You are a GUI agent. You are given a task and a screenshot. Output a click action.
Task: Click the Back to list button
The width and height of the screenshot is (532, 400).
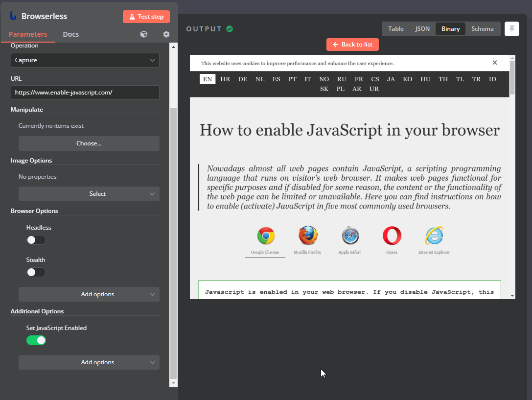352,45
